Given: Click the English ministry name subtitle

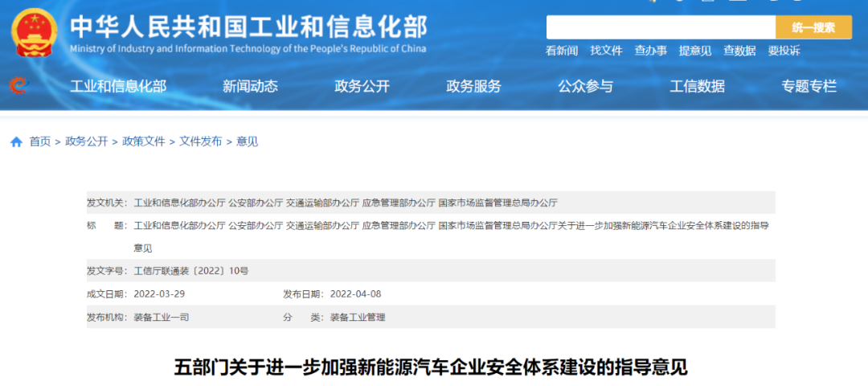Looking at the screenshot, I should 248,49.
